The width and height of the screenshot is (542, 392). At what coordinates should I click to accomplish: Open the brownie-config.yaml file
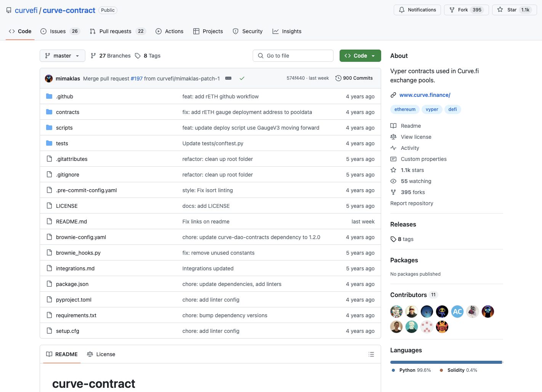click(81, 237)
